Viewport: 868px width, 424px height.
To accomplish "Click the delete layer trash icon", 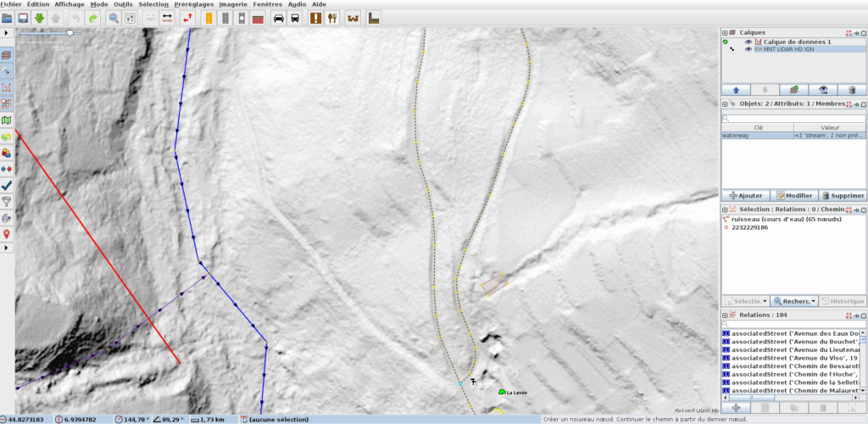I will click(x=851, y=89).
